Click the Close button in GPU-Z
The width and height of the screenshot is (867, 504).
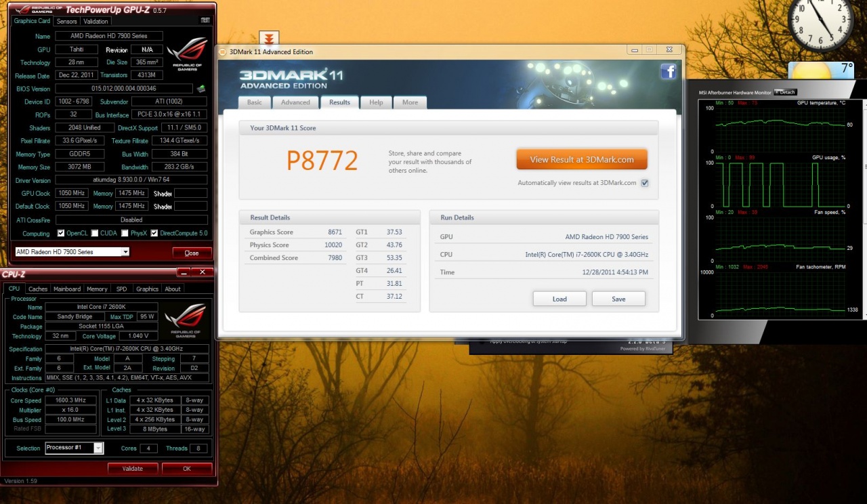[x=191, y=253]
